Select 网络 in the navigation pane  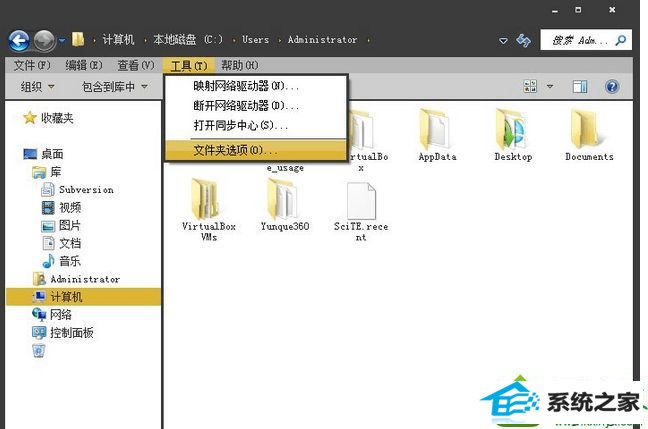[61, 315]
